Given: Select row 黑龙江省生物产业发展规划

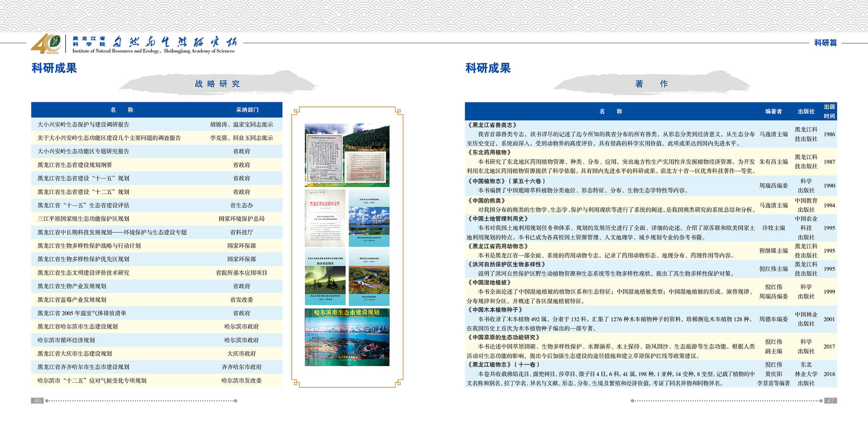Looking at the screenshot, I should click(x=157, y=286).
